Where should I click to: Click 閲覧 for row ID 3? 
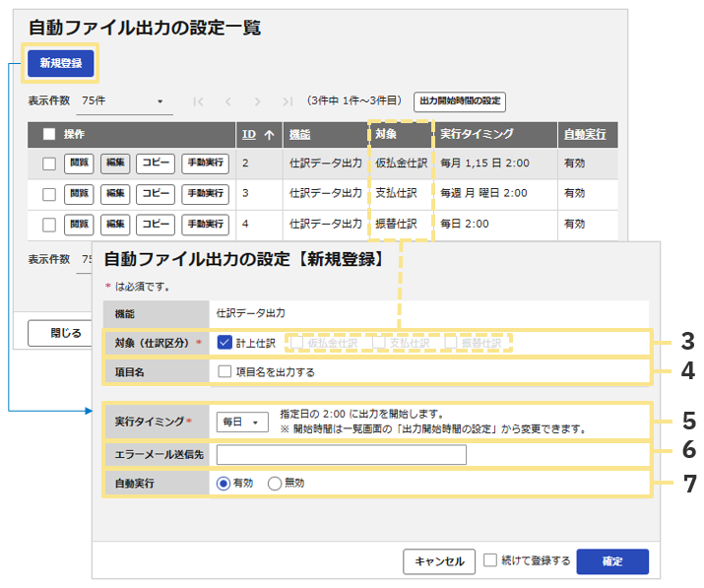pos(79,194)
